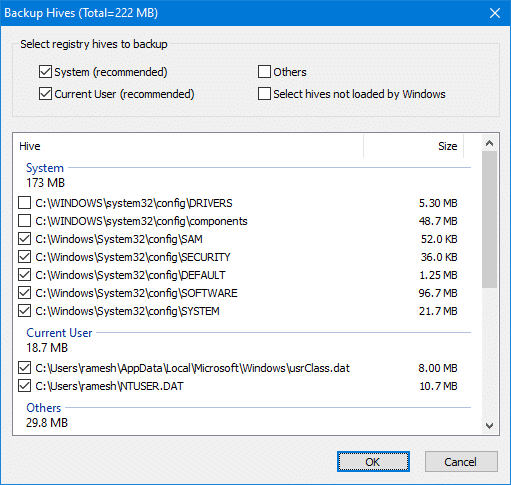Click the Cancel button

click(461, 462)
